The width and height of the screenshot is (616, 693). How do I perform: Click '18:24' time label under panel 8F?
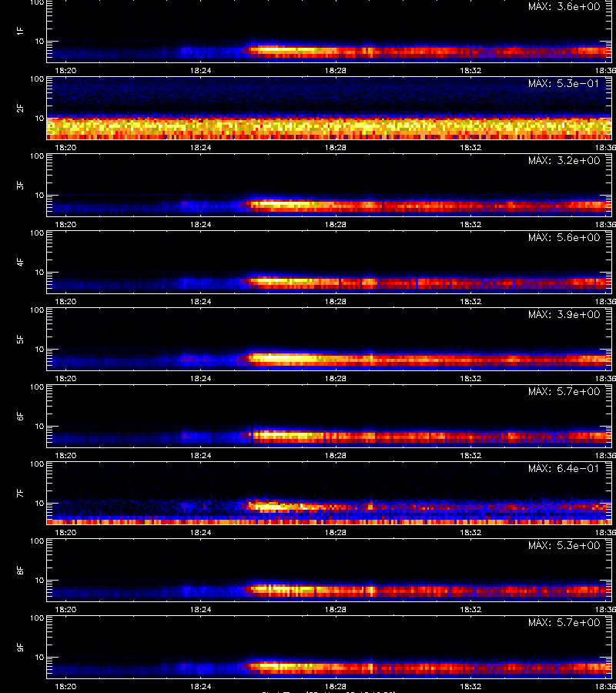[x=201, y=610]
